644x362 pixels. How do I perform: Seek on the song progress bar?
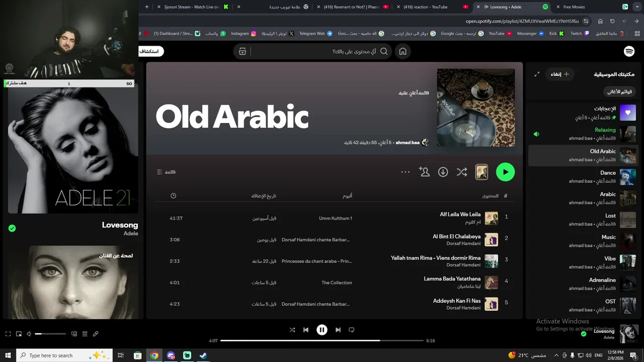[322, 340]
